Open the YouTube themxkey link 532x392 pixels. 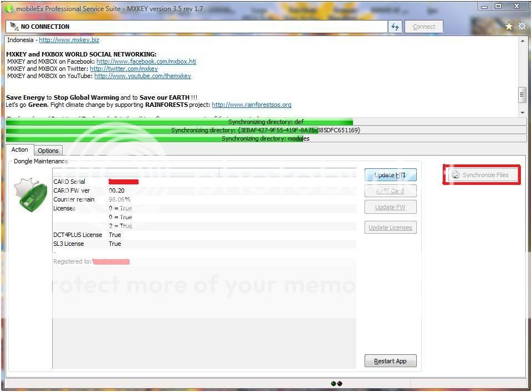click(x=142, y=76)
